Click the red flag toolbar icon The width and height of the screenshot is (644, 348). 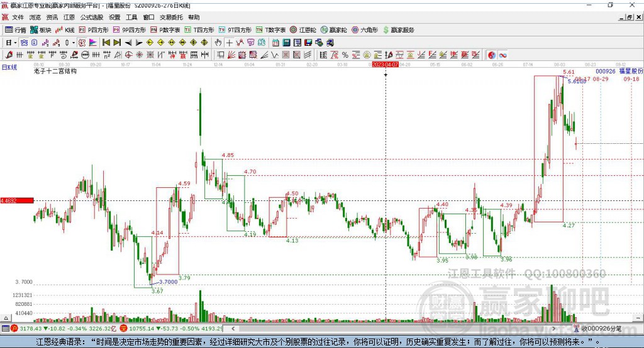click(x=93, y=43)
